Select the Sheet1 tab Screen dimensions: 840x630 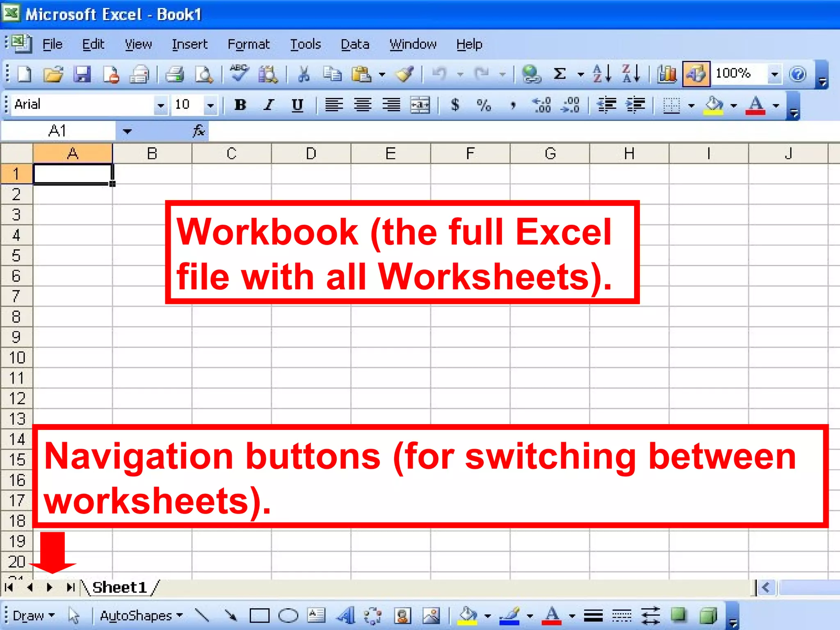click(x=120, y=587)
